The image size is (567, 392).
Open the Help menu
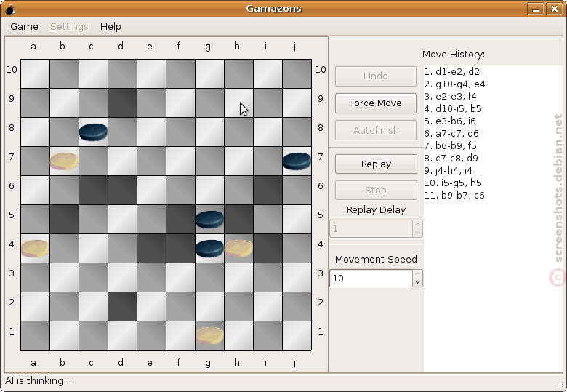110,27
